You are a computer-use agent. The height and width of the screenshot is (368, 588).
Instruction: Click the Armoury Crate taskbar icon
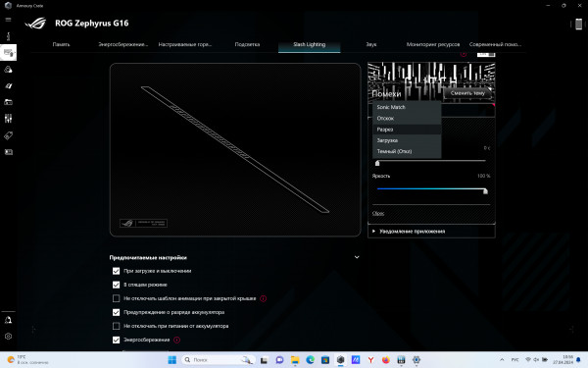pyautogui.click(x=340, y=360)
